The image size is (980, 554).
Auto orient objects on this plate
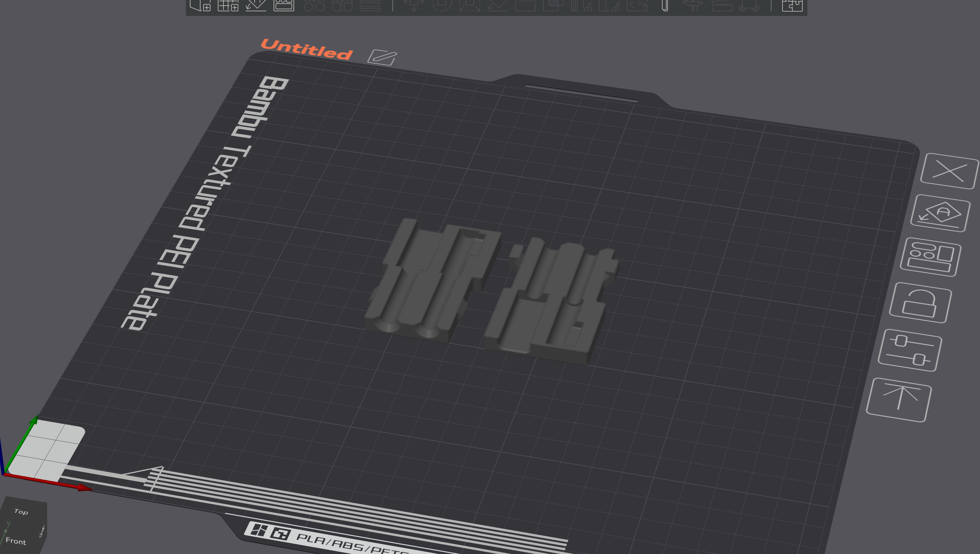tap(940, 213)
